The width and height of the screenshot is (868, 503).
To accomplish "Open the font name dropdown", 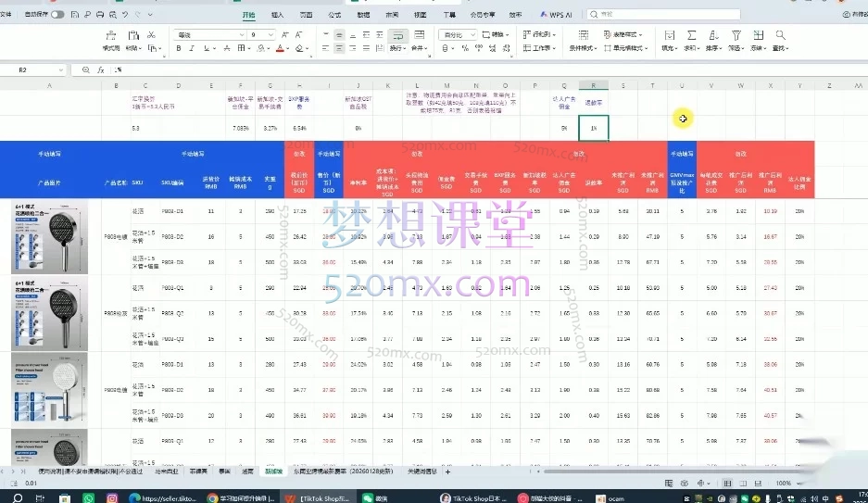I will point(242,35).
